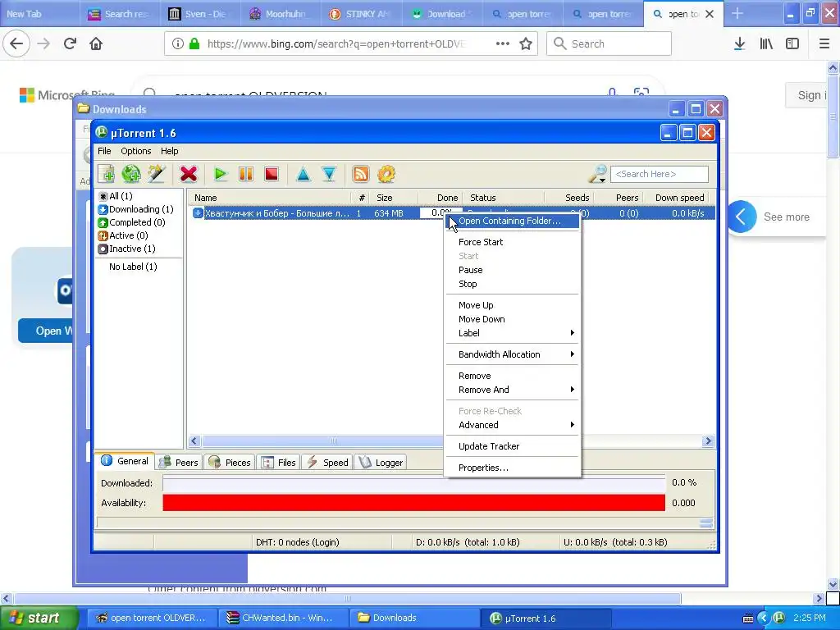Viewport: 840px width, 630px height.
Task: Click the Add Torrent toolbar icon
Action: pyautogui.click(x=106, y=174)
